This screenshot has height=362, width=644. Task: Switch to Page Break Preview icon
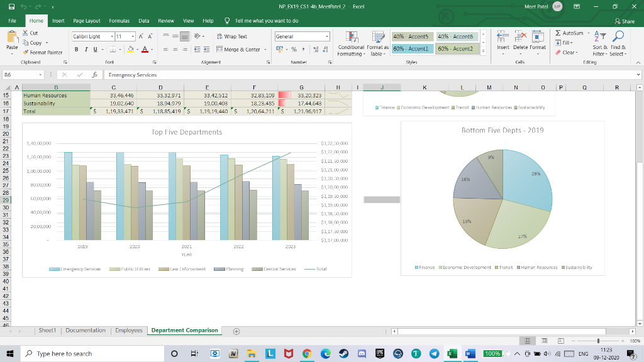point(560,341)
